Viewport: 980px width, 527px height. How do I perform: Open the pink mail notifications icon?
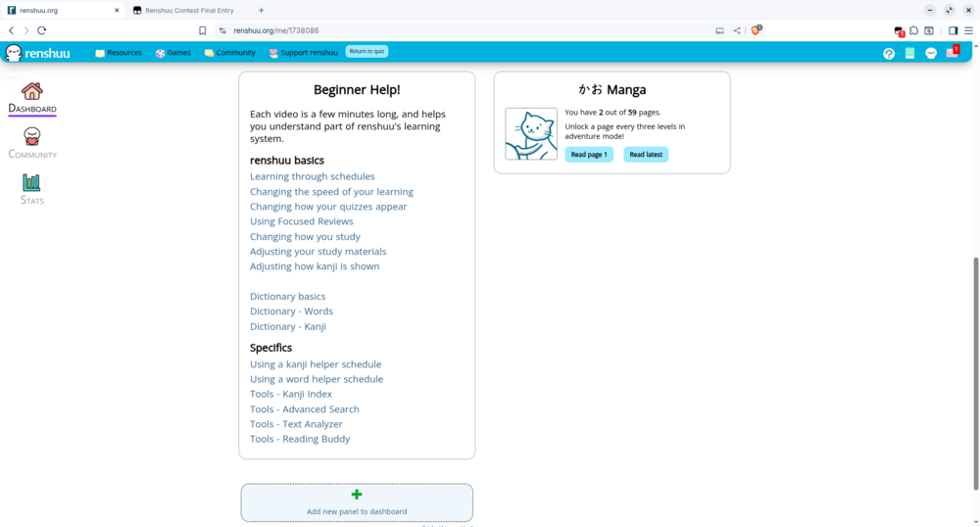tap(952, 53)
